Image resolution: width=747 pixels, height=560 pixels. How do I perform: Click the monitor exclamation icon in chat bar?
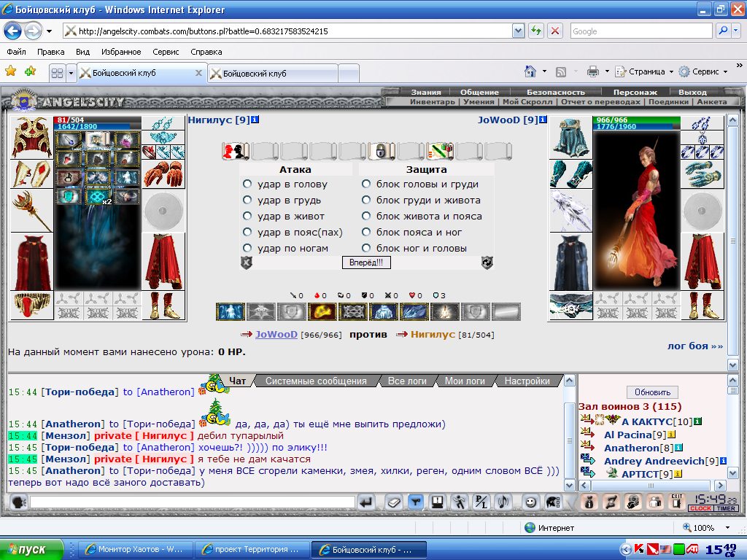tap(437, 502)
